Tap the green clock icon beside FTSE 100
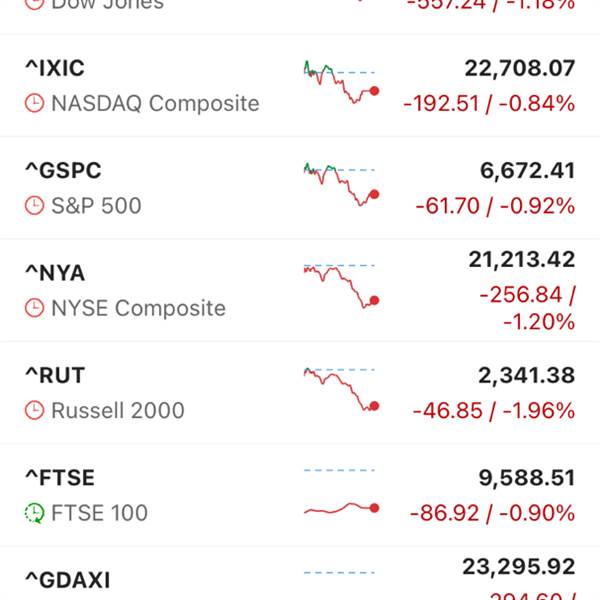The height and width of the screenshot is (600, 600). pyautogui.click(x=35, y=513)
